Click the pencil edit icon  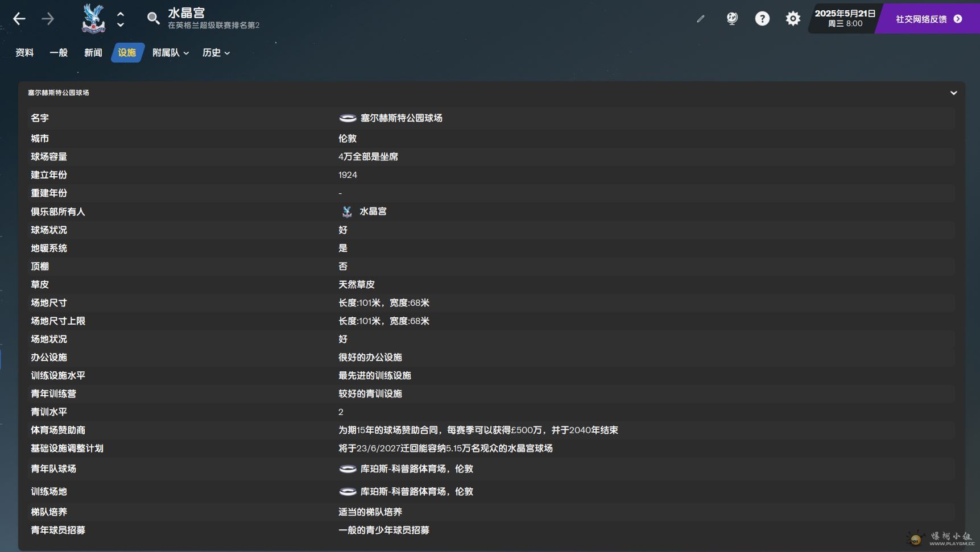tap(701, 19)
